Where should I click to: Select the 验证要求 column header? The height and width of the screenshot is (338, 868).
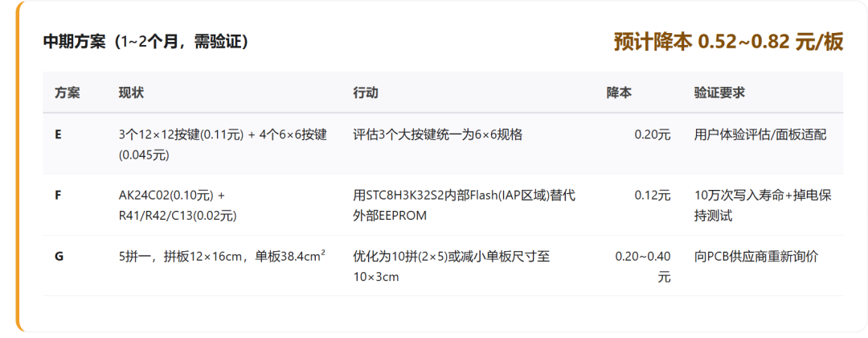coord(719,93)
